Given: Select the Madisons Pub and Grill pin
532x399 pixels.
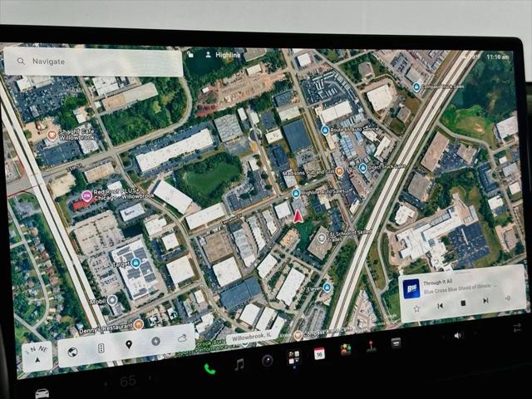Looking at the screenshot, I should (339, 171).
